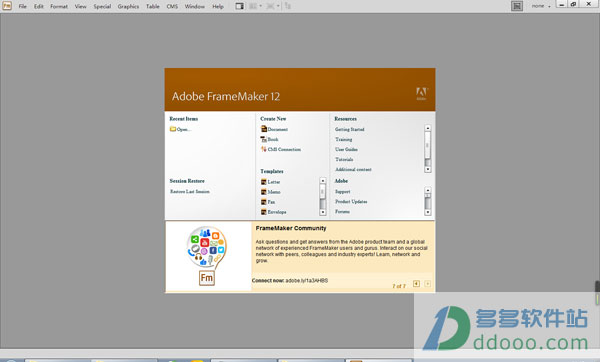600x362 pixels.
Task: Click the Document icon under Create New
Action: [264, 129]
